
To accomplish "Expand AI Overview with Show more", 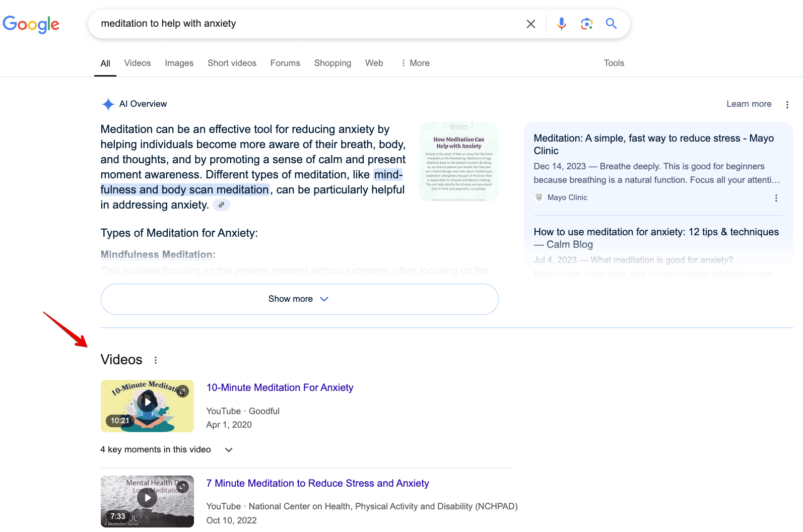I will [299, 299].
